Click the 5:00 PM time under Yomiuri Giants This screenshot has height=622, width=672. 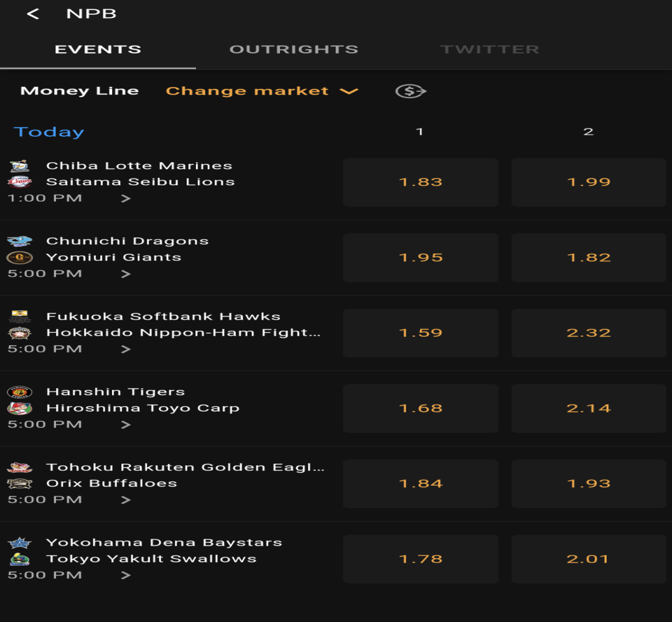pyautogui.click(x=45, y=274)
